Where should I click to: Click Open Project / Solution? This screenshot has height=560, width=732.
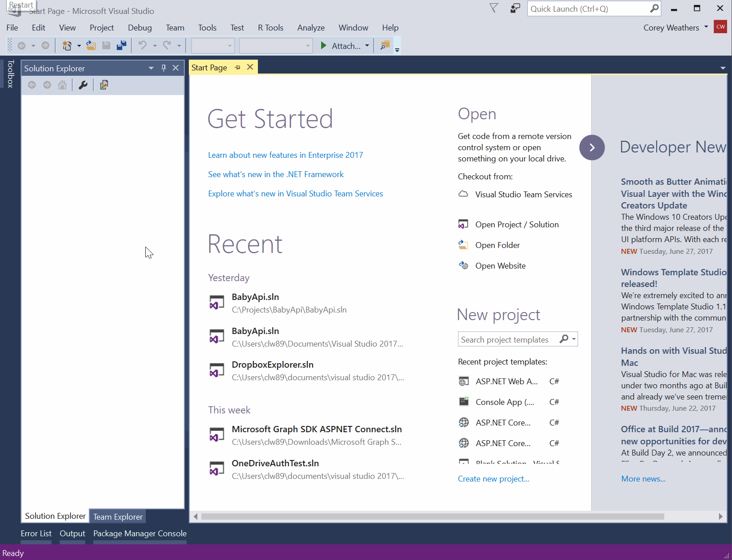pyautogui.click(x=508, y=225)
